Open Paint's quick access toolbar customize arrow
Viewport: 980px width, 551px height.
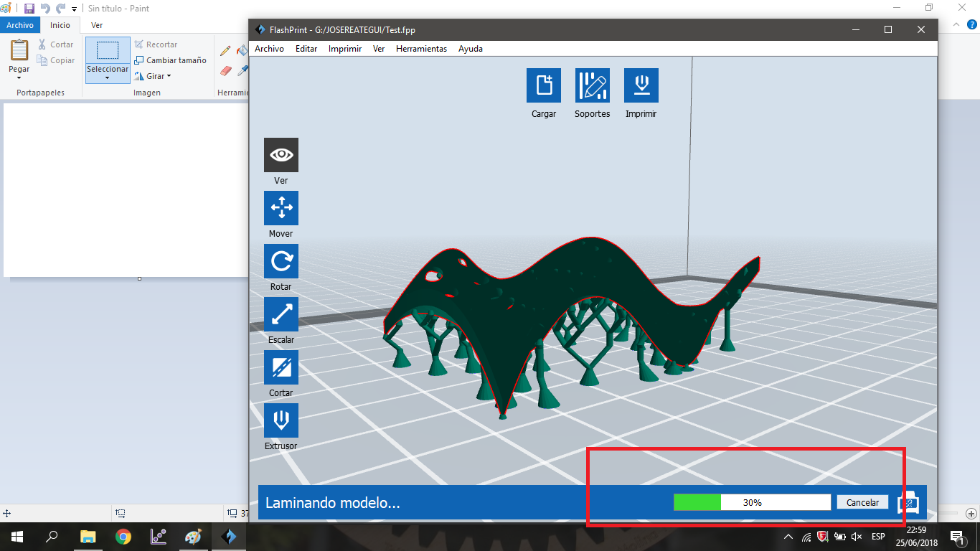click(x=74, y=9)
